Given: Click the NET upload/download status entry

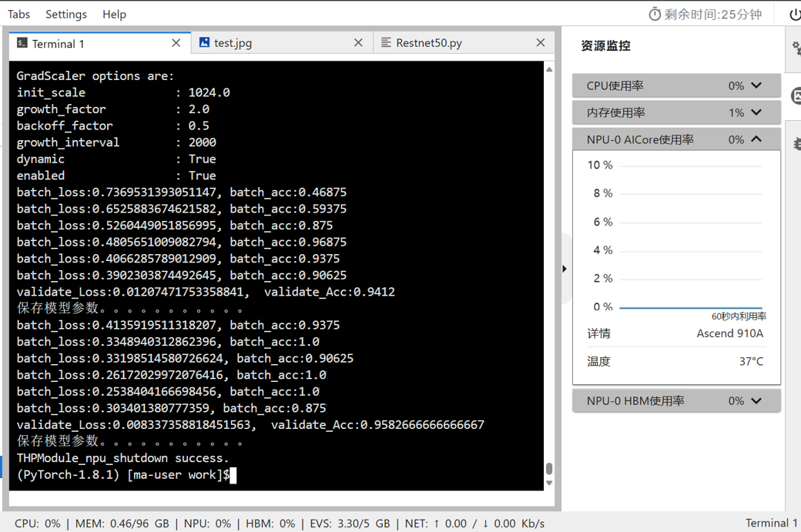Looking at the screenshot, I should point(474,524).
